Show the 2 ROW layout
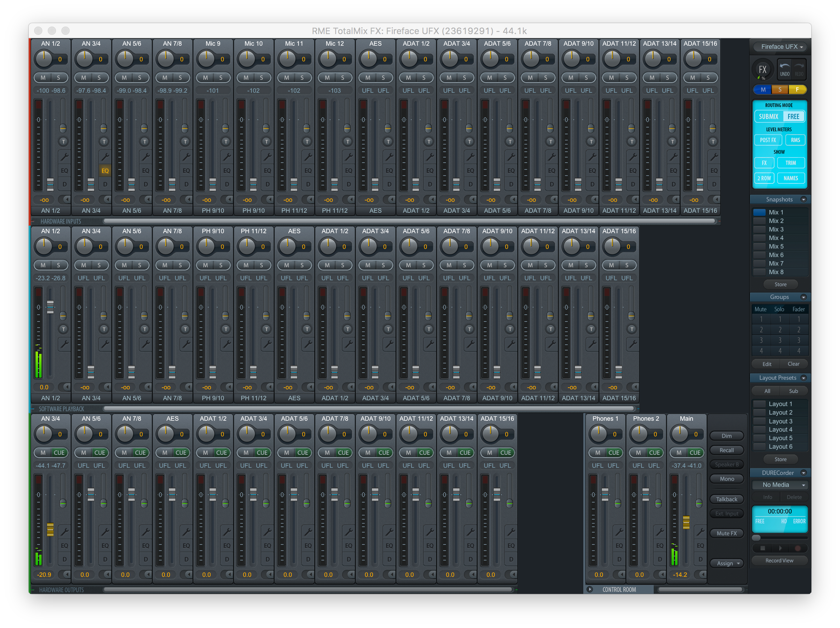The height and width of the screenshot is (628, 840). 764,178
